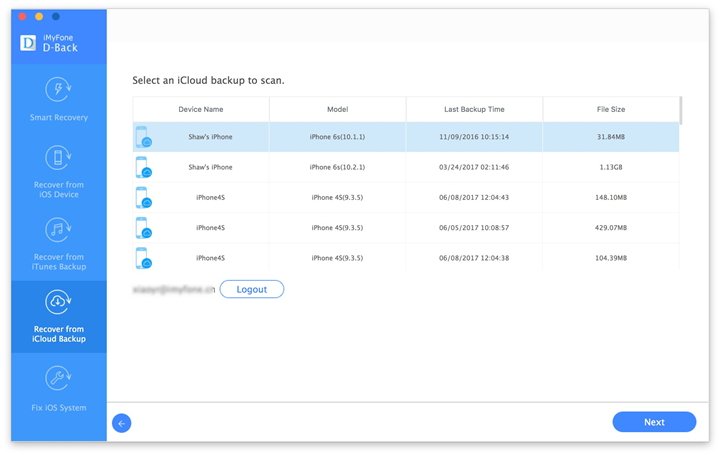Click backup time 06/08/2017 12:04:38
The height and width of the screenshot is (455, 720).
point(474,258)
